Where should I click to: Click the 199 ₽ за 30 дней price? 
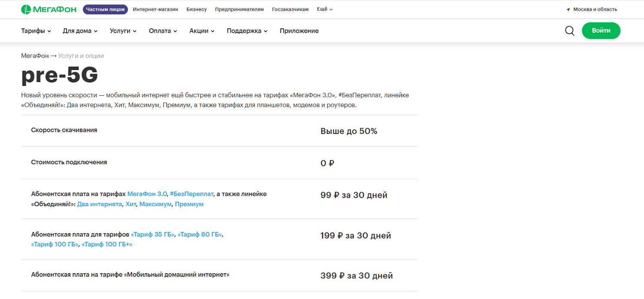point(356,236)
